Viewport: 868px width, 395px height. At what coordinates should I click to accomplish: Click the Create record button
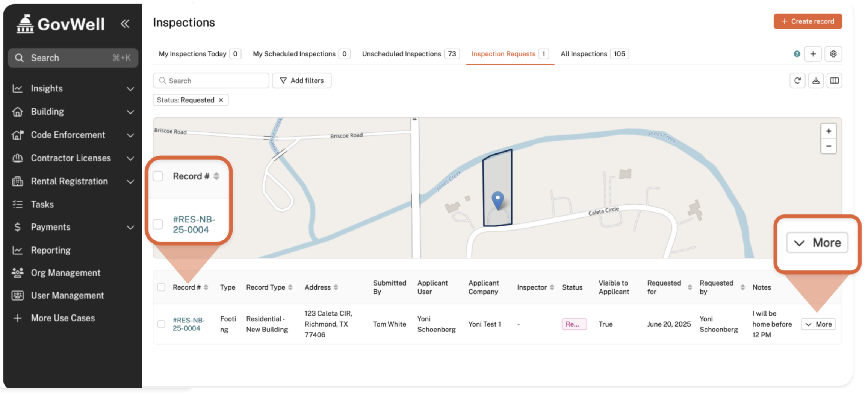tap(808, 21)
